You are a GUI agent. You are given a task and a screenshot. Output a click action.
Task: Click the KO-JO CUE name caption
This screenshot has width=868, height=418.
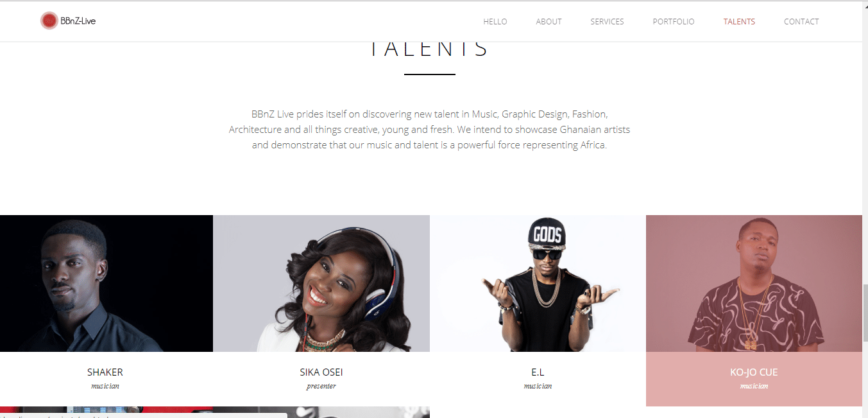pyautogui.click(x=754, y=372)
